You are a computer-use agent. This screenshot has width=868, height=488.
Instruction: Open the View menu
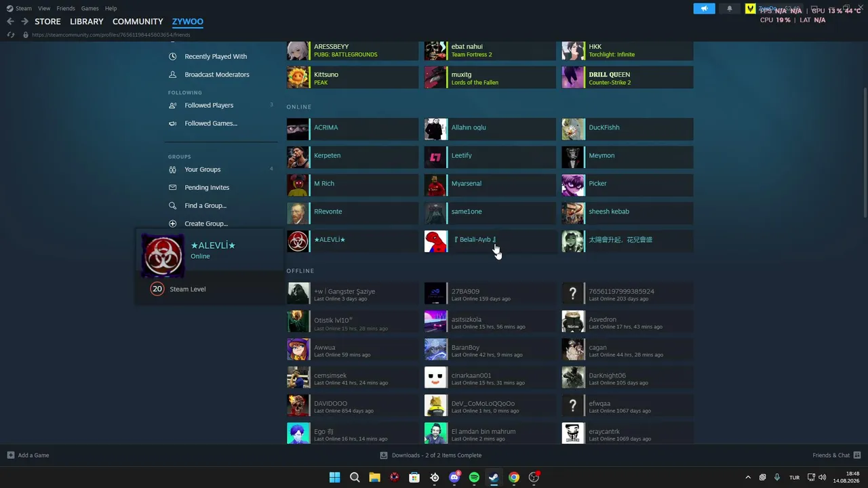[44, 9]
